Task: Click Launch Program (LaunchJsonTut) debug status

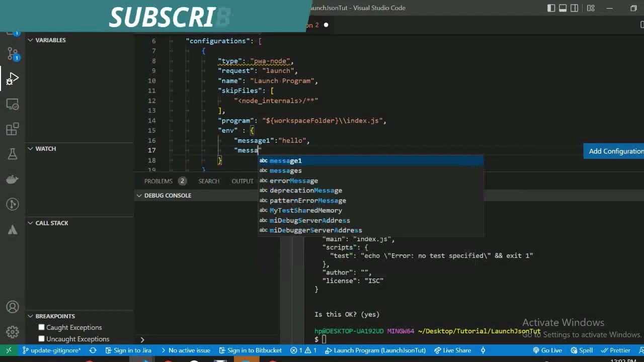Action: coord(375,350)
